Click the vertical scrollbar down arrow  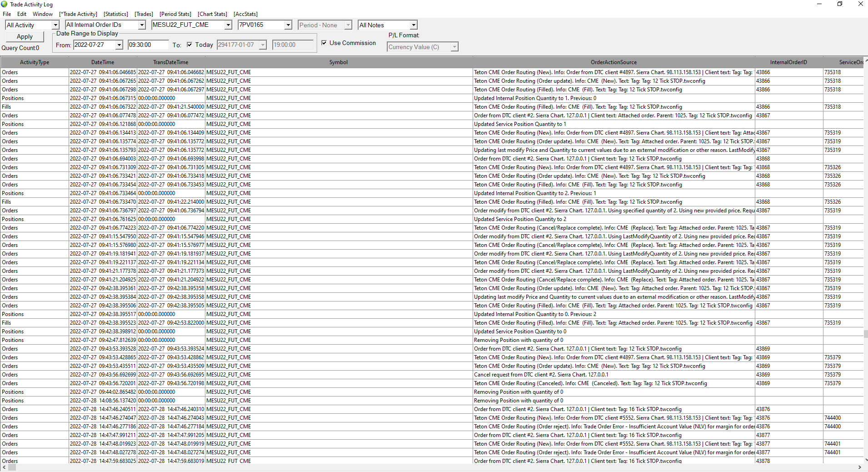tap(866, 460)
